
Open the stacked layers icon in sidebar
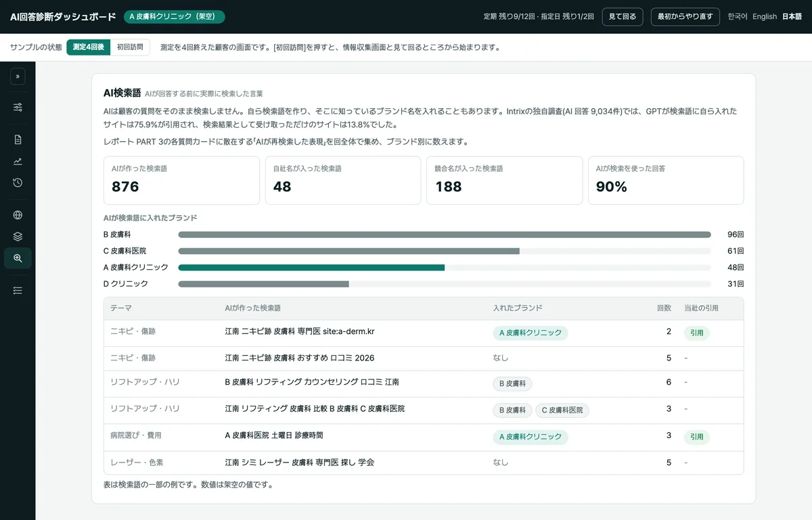coord(18,237)
